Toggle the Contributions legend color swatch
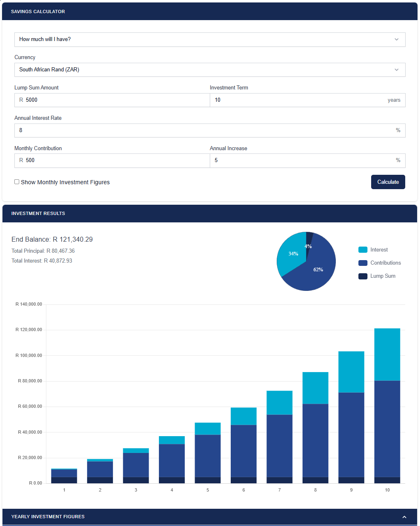The width and height of the screenshot is (420, 526). coord(363,263)
